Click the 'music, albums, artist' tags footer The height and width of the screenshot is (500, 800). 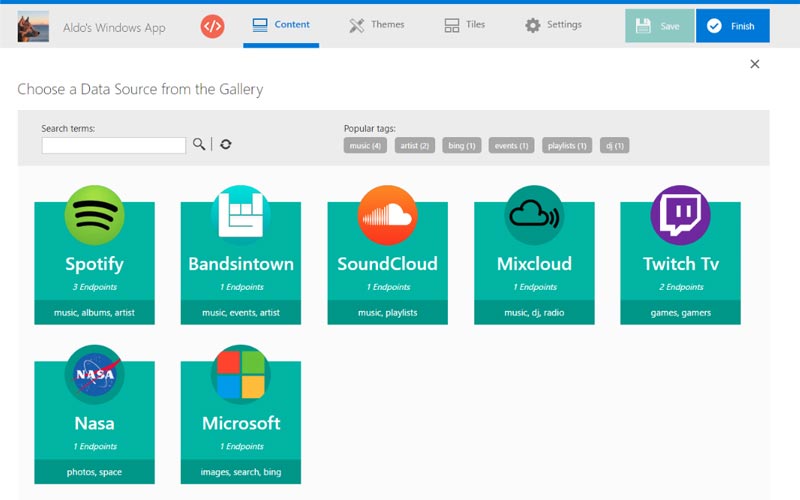point(94,312)
